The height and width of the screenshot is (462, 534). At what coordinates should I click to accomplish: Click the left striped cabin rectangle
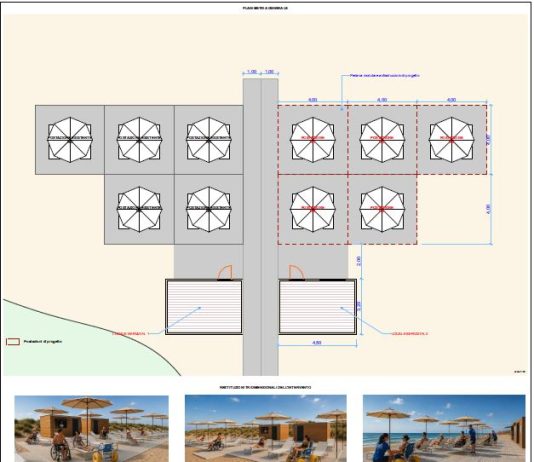pyautogui.click(x=204, y=307)
